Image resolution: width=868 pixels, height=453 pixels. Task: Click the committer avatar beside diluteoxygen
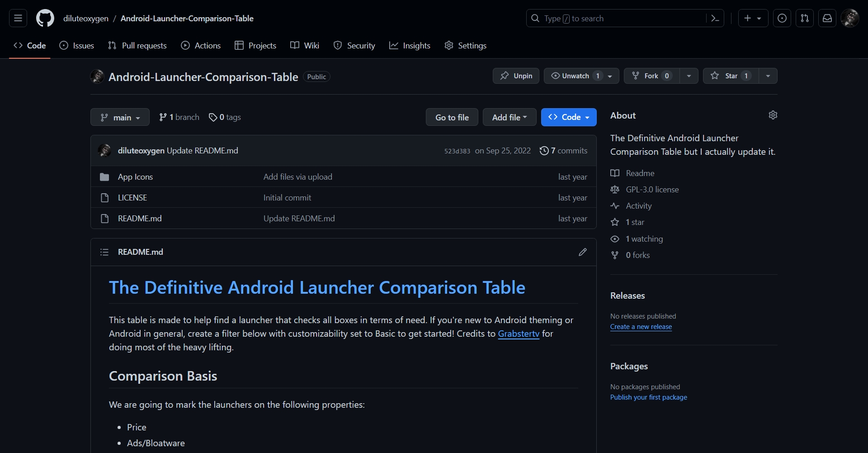pos(104,151)
